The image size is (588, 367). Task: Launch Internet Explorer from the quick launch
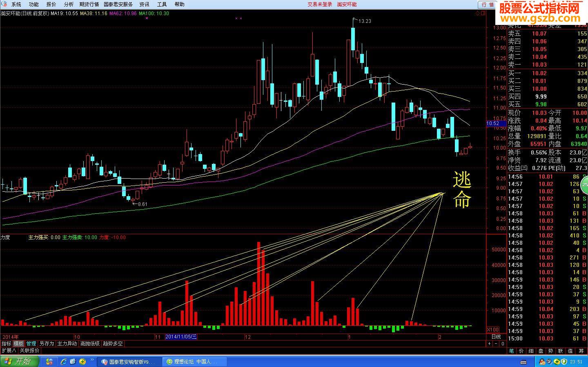[x=64, y=362]
